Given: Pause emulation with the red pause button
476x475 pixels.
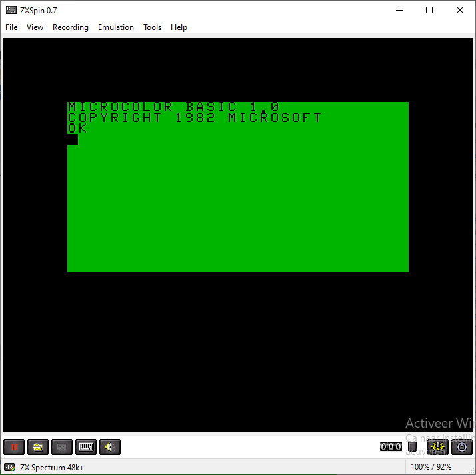Looking at the screenshot, I should 14,447.
